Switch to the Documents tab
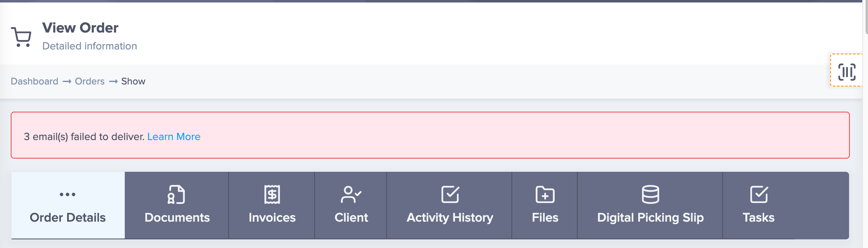Viewport: 868px width, 248px height. [x=177, y=205]
